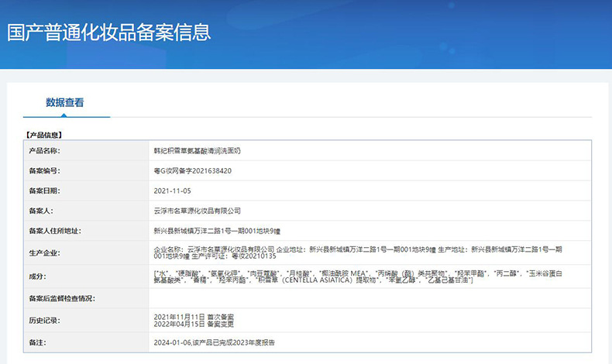
Task: Click the 备案人 label
Action: point(41,211)
